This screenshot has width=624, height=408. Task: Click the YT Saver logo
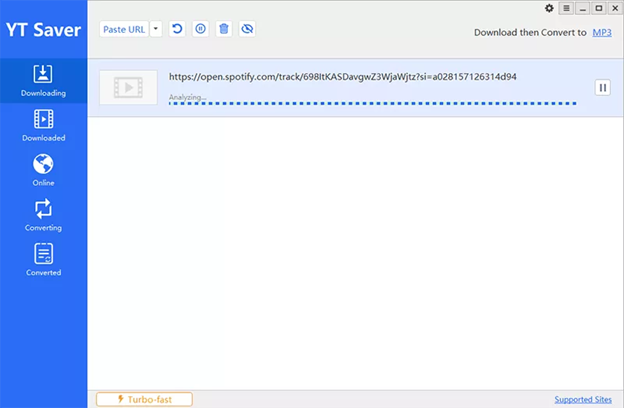[x=43, y=30]
